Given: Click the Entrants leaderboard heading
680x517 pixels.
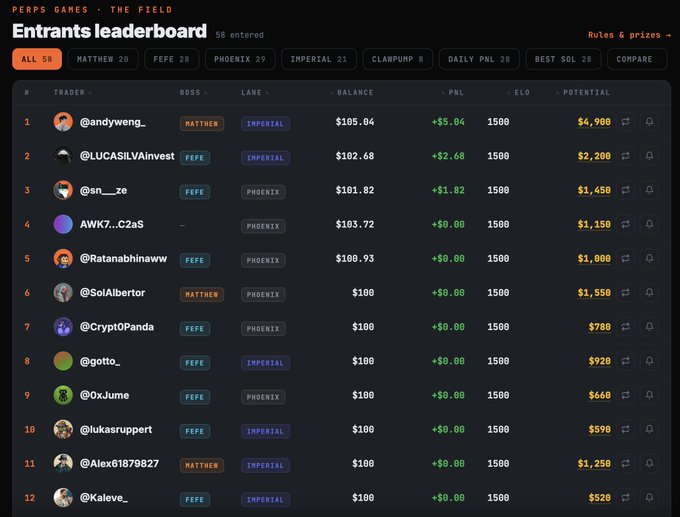Looking at the screenshot, I should [x=109, y=31].
